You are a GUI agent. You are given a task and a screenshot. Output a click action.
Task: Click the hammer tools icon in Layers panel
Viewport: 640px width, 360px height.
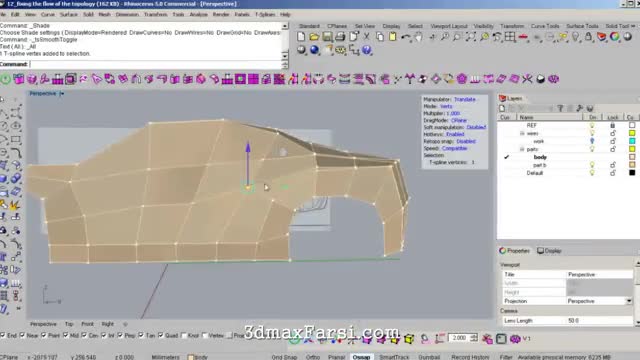579,108
